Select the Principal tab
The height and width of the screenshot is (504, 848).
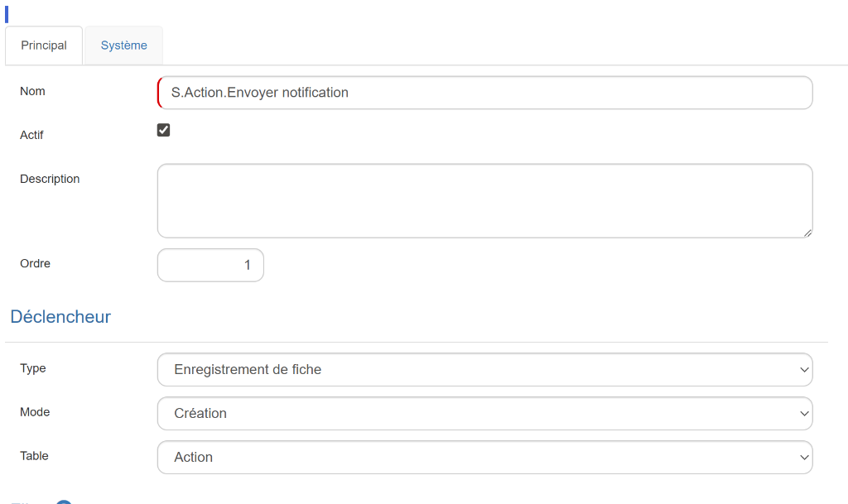point(44,46)
